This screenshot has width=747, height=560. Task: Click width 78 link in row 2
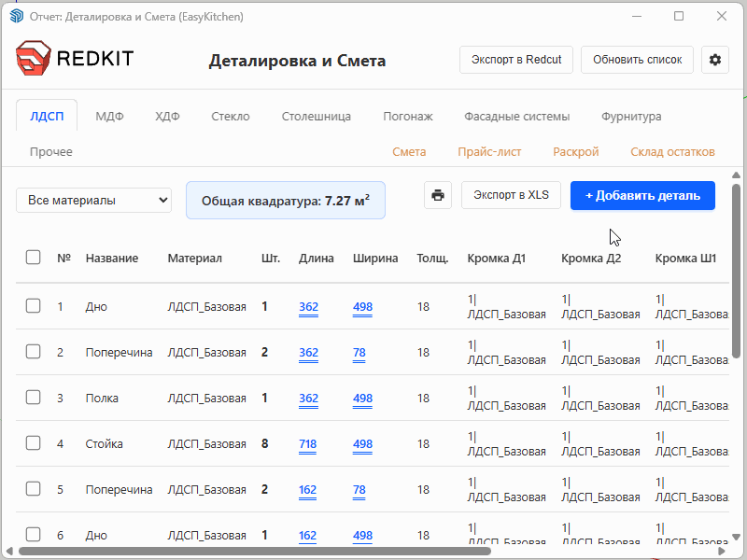(x=359, y=353)
